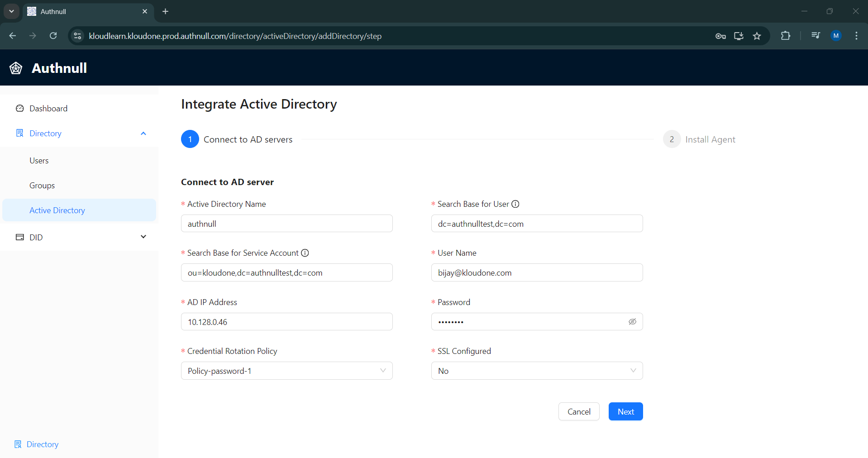
Task: Click the bookmark star in address bar
Action: pos(757,36)
